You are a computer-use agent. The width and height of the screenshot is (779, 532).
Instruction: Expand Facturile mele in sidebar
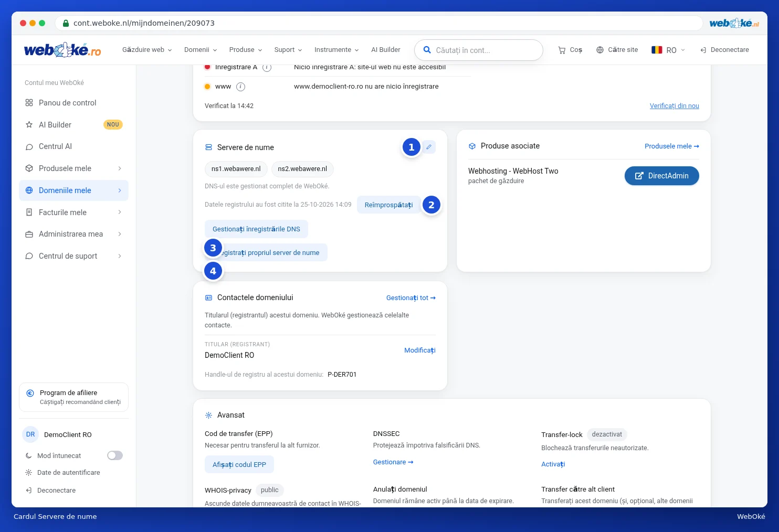click(73, 212)
